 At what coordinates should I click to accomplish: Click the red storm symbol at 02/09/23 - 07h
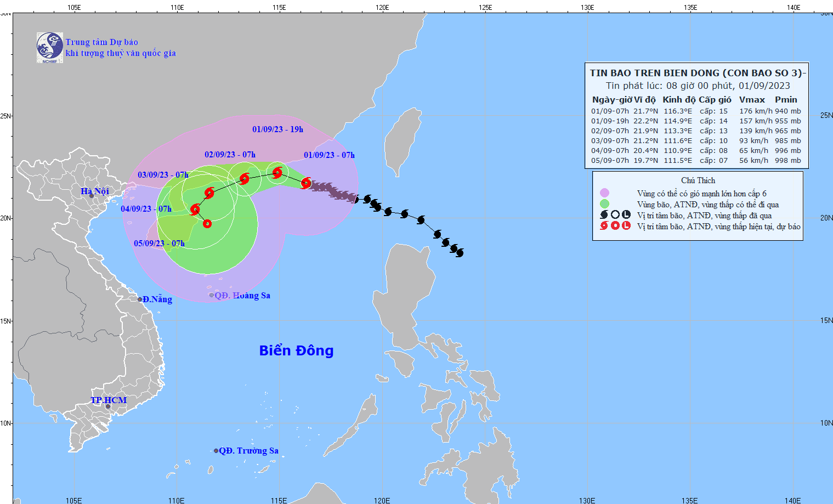pyautogui.click(x=245, y=178)
